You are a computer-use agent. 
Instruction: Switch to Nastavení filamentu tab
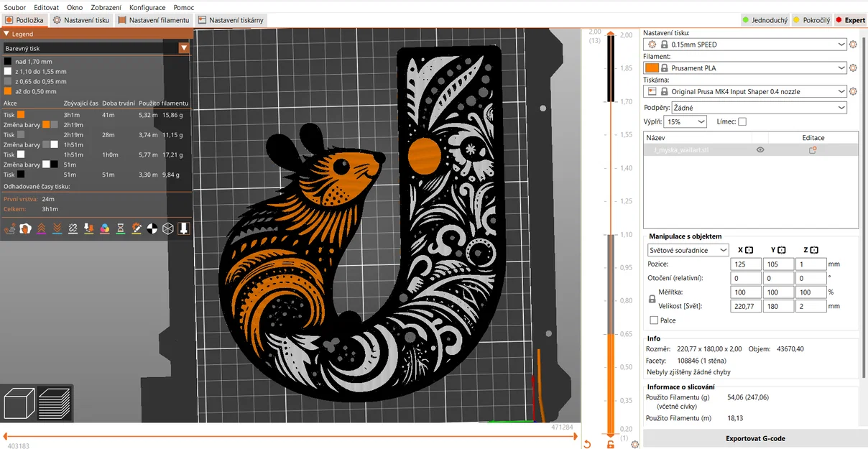point(153,20)
